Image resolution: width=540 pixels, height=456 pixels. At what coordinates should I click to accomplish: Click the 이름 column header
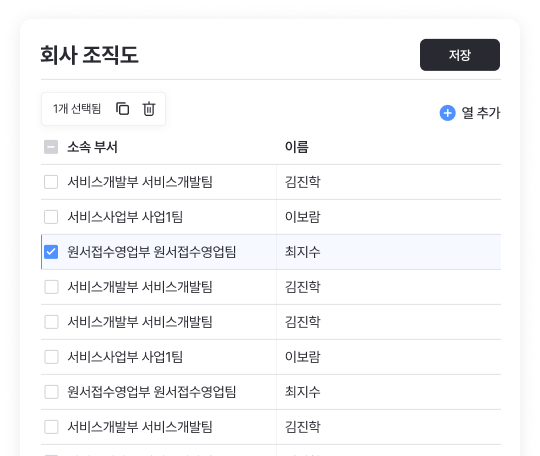(297, 147)
